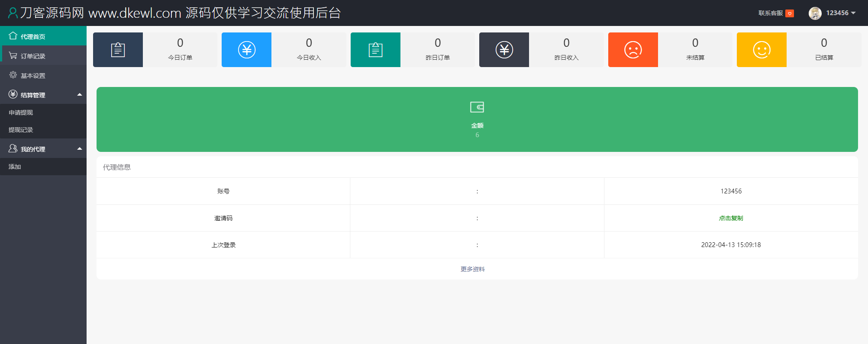Click the clipboard icon for 今日订单
This screenshot has height=344, width=868.
tap(118, 50)
